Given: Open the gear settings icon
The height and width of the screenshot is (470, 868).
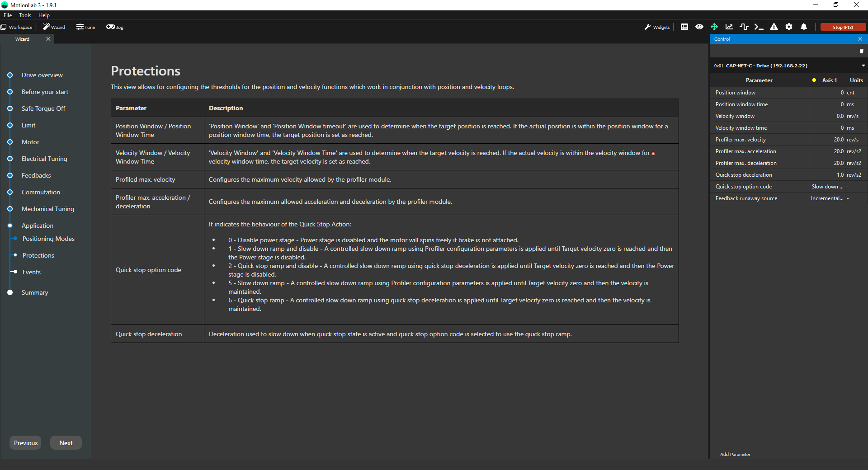Looking at the screenshot, I should pos(789,27).
